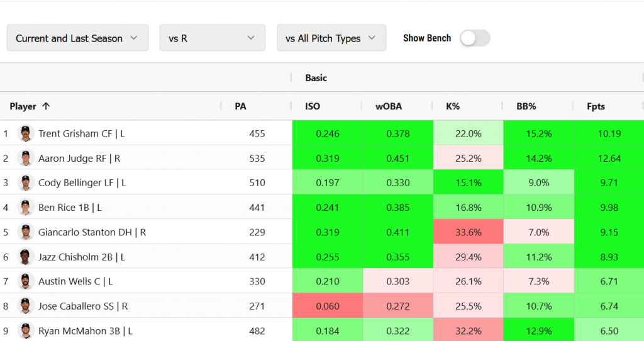Click Austin Wells' player headshot icon
Image resolution: width=644 pixels, height=341 pixels.
(25, 281)
